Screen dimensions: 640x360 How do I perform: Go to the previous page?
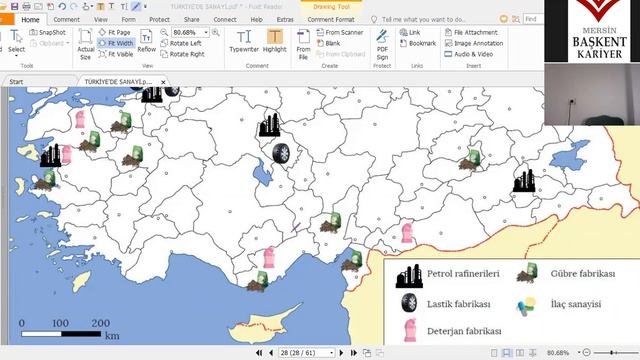(x=271, y=353)
